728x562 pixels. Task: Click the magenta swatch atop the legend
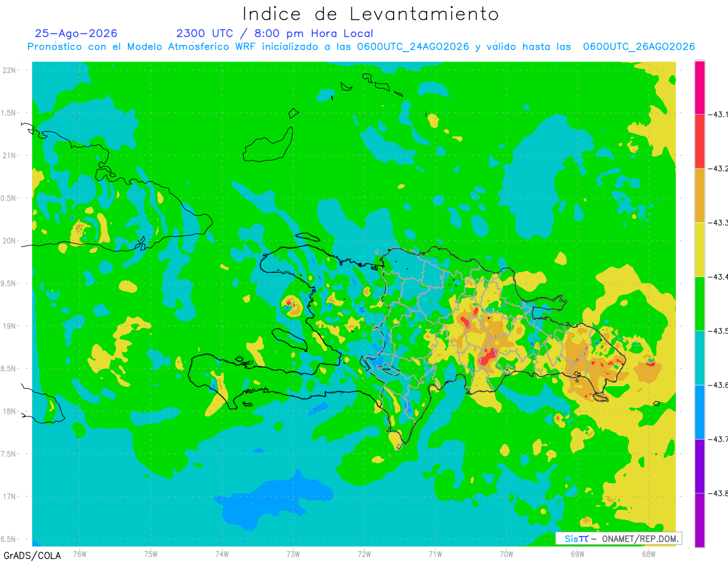pos(699,87)
